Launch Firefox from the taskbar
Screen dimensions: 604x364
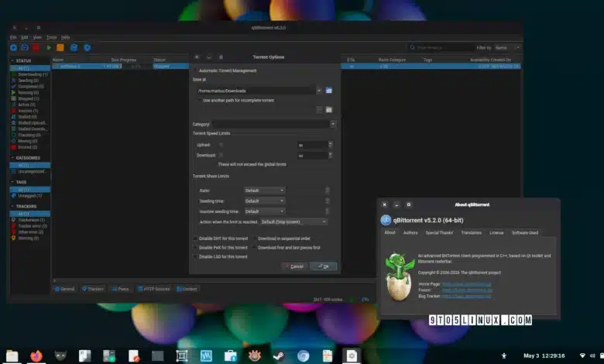coord(36,355)
